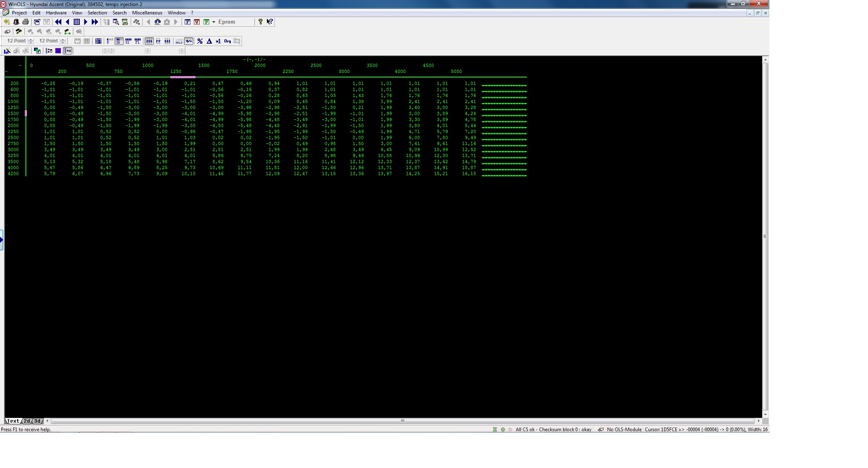Toggle the signed +/- values mode

pos(189,41)
